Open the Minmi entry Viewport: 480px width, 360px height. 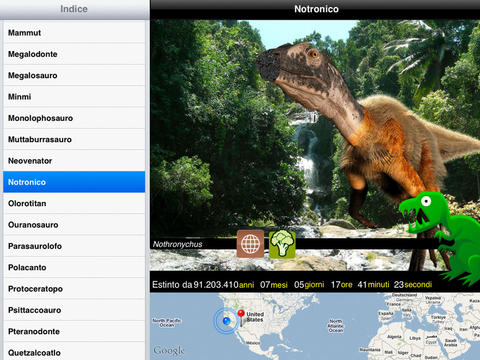(x=74, y=97)
